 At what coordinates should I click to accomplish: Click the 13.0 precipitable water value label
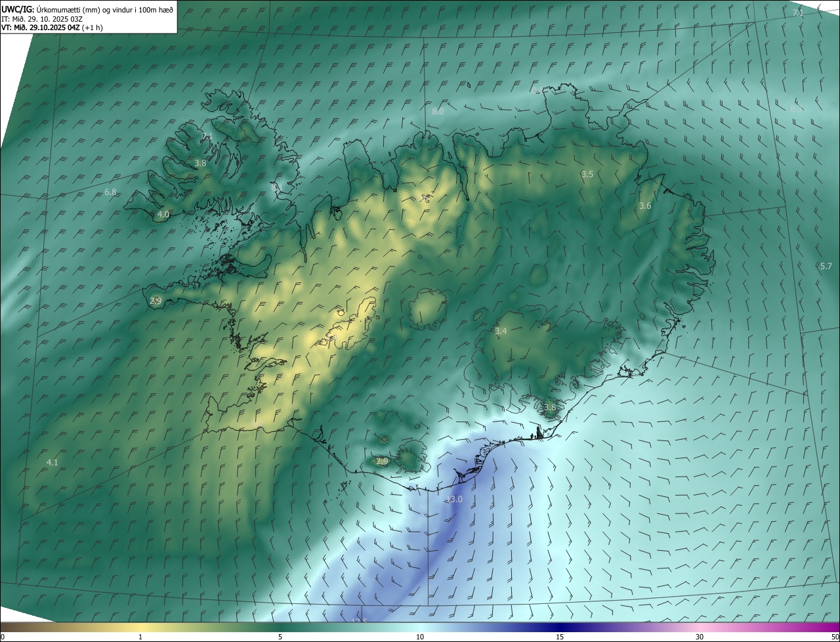(x=454, y=500)
